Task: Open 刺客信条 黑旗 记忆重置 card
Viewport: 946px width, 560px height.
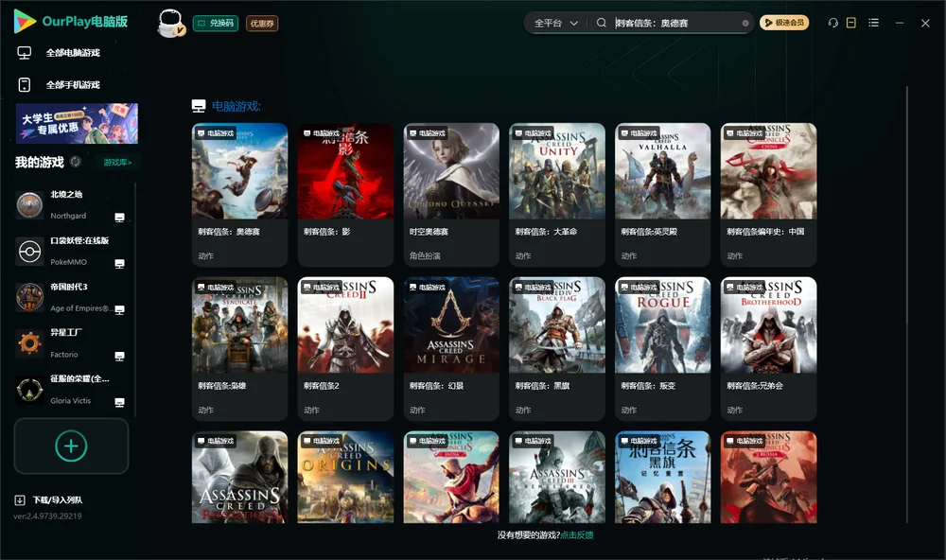Action: pos(662,477)
